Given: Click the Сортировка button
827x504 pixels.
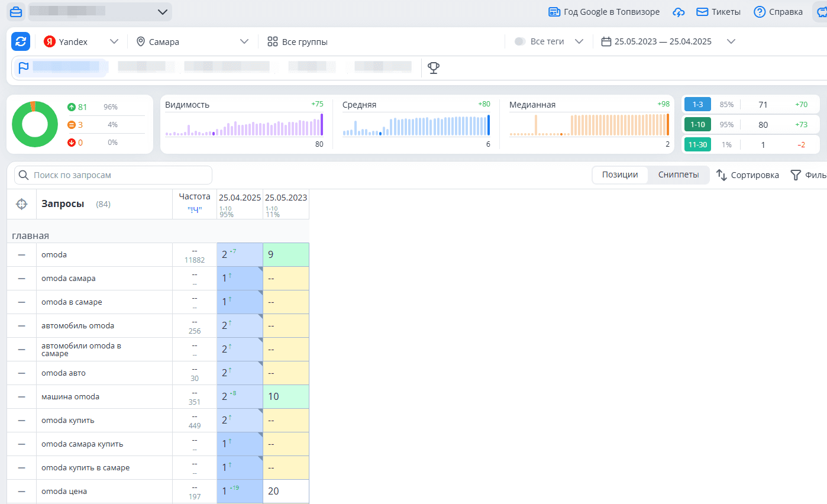Looking at the screenshot, I should click(x=748, y=175).
